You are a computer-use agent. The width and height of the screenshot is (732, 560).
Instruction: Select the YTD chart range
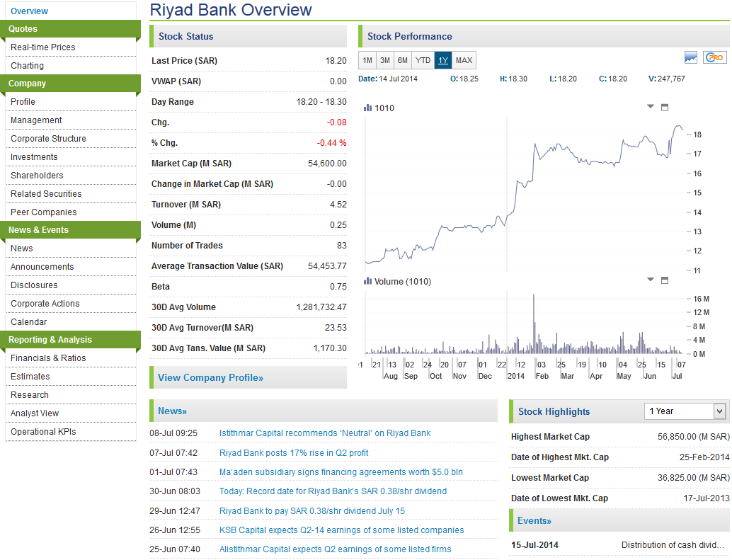click(x=423, y=60)
